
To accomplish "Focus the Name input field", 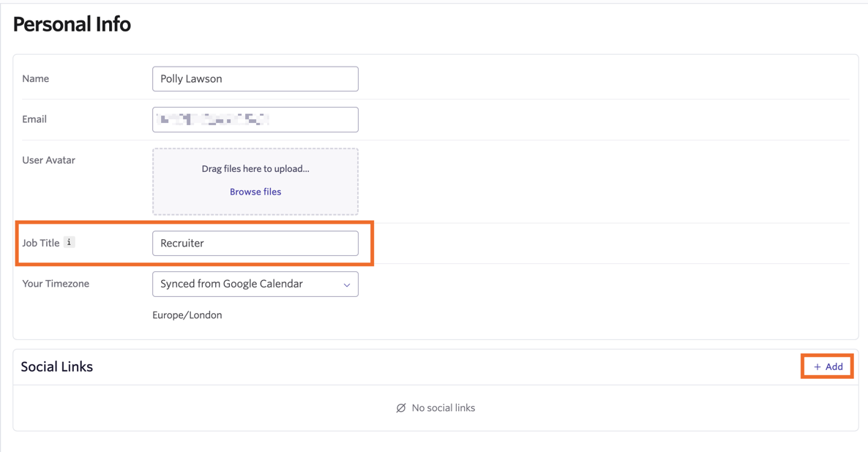I will [x=255, y=78].
